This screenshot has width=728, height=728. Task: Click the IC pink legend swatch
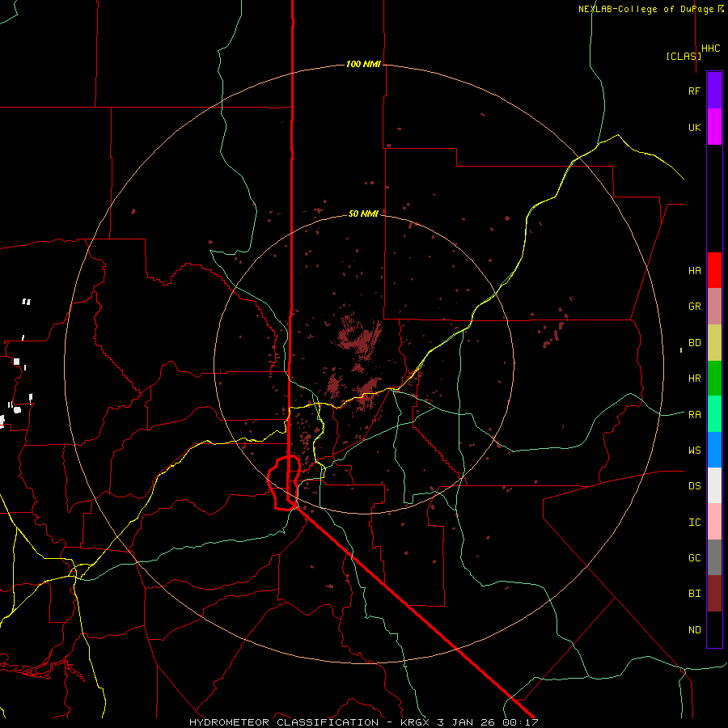point(714,522)
